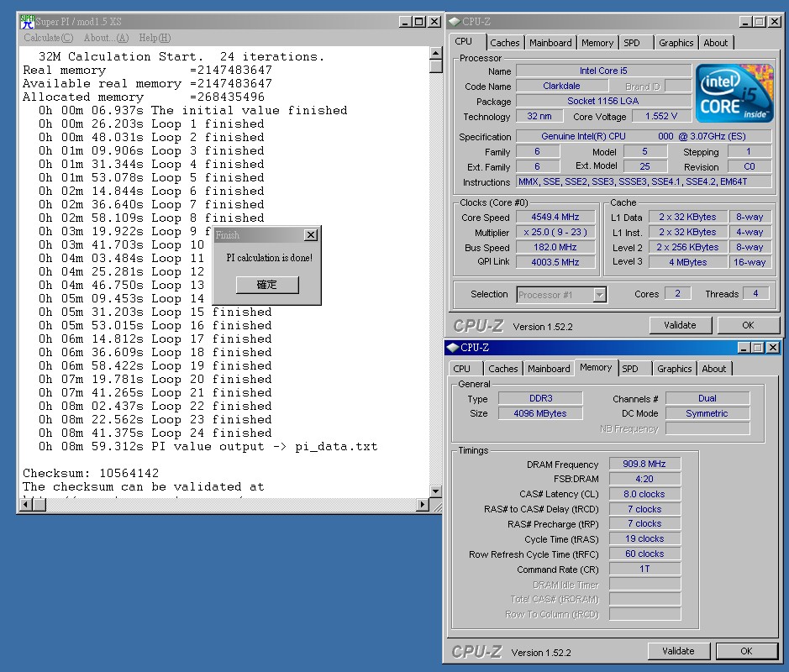Close the Finish dialog with its X
The width and height of the screenshot is (789, 672).
tap(312, 235)
